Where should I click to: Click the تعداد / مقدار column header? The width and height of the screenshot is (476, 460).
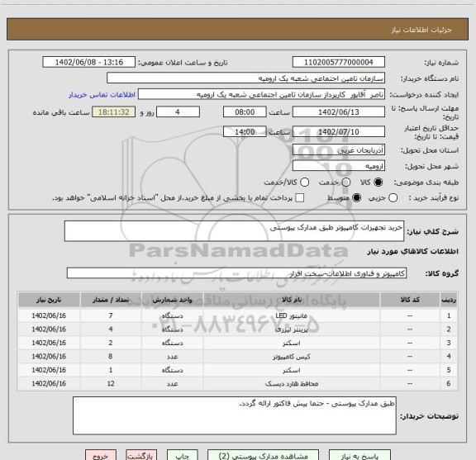point(111,300)
